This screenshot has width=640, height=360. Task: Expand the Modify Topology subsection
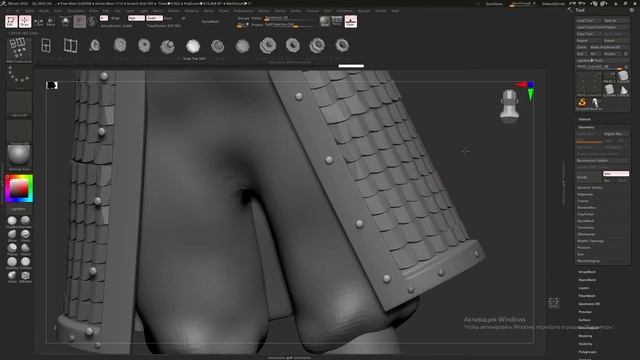tap(590, 241)
